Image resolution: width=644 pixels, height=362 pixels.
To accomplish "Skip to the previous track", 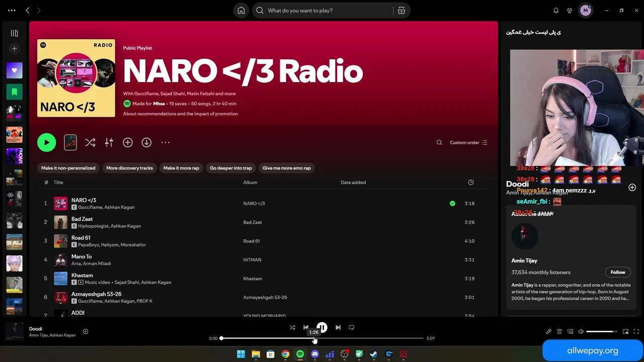I will pos(306,327).
